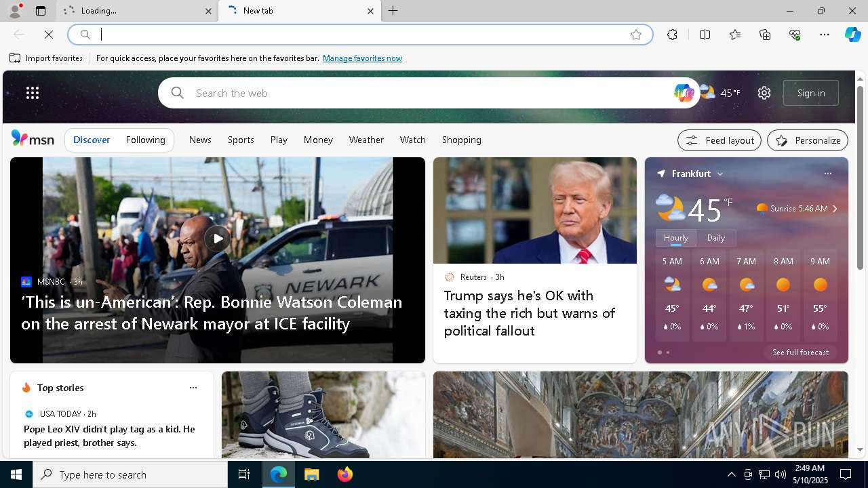Close the New tab tab

point(370,11)
